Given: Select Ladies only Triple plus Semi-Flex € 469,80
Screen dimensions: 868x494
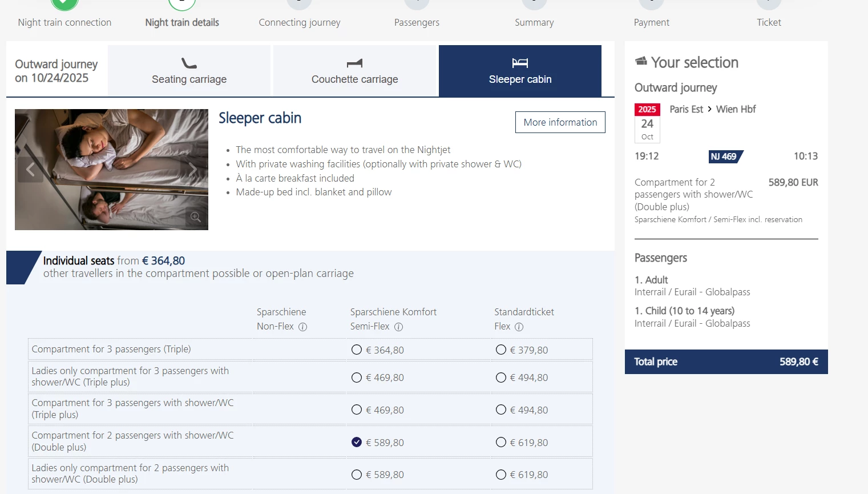Looking at the screenshot, I should coord(357,377).
